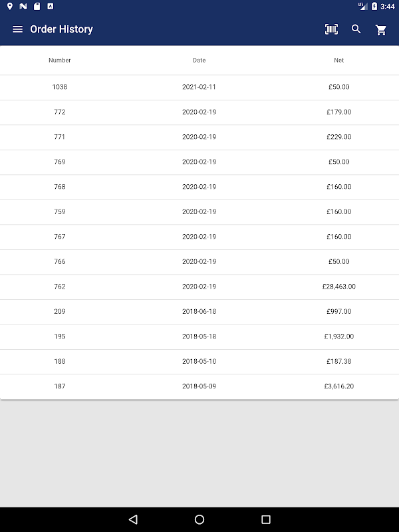
Task: Select order 772 row
Action: 60,112
